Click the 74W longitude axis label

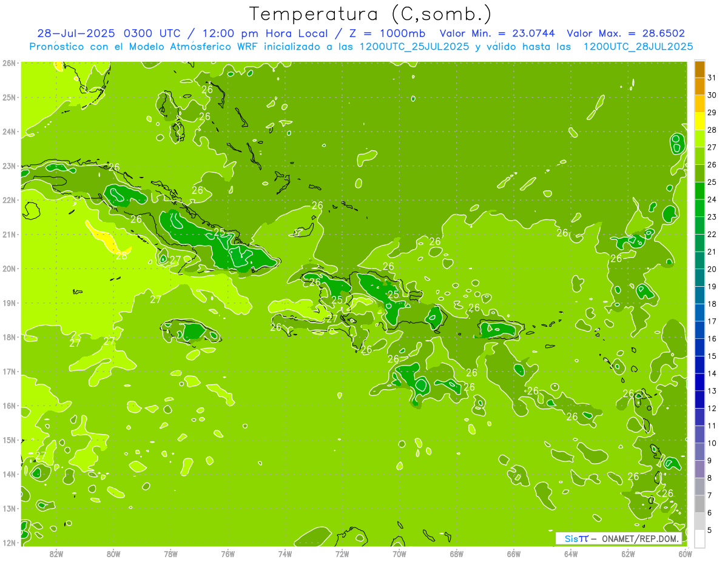pos(285,554)
